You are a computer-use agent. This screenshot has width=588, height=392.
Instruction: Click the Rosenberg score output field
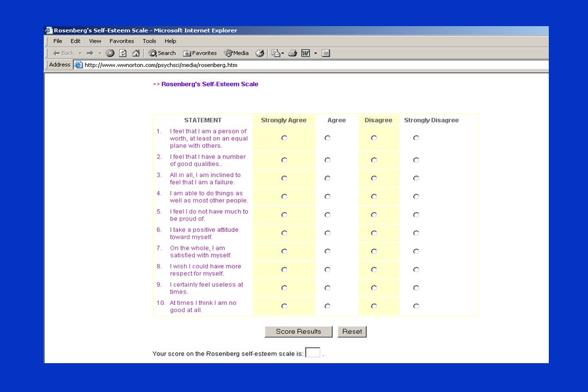point(313,353)
